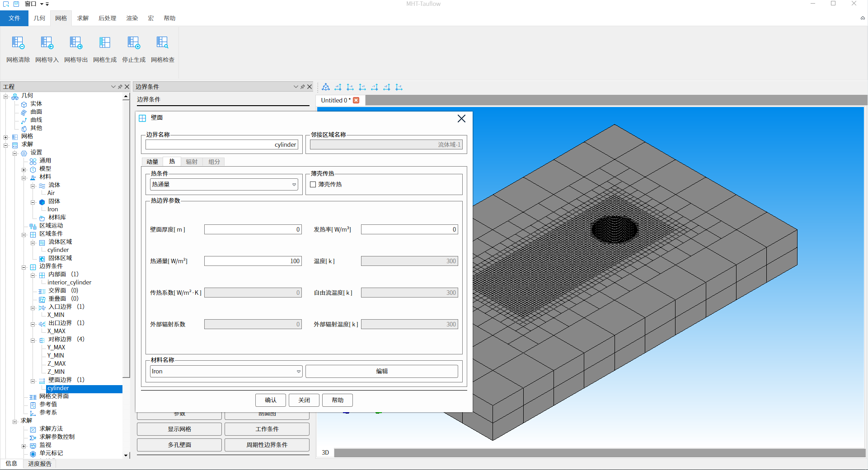
Task: Click the 停止生成 stop generation icon
Action: [134, 43]
